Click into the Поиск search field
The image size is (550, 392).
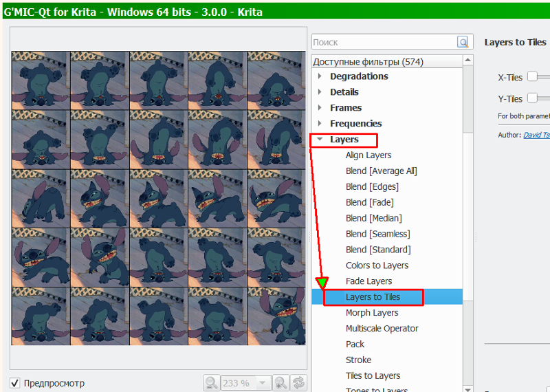[384, 42]
